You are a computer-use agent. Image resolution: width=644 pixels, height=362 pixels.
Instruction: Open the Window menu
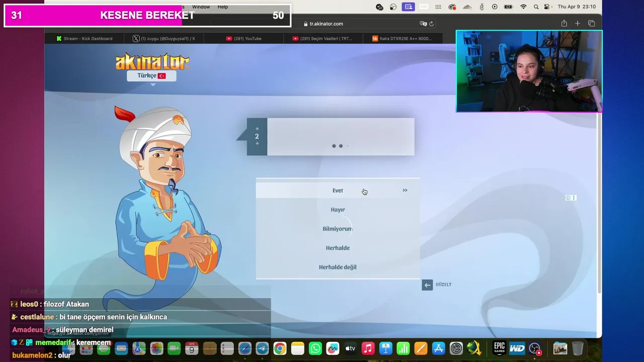(201, 7)
